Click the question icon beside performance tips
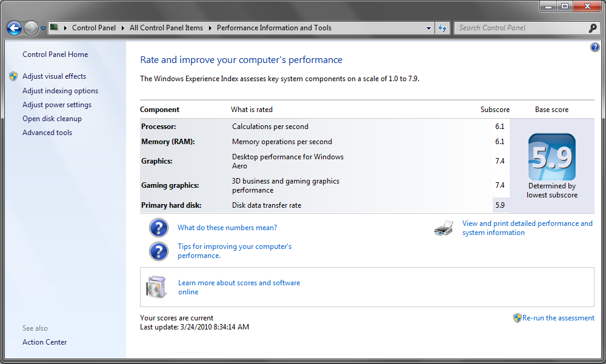This screenshot has height=364, width=606. 159,251
